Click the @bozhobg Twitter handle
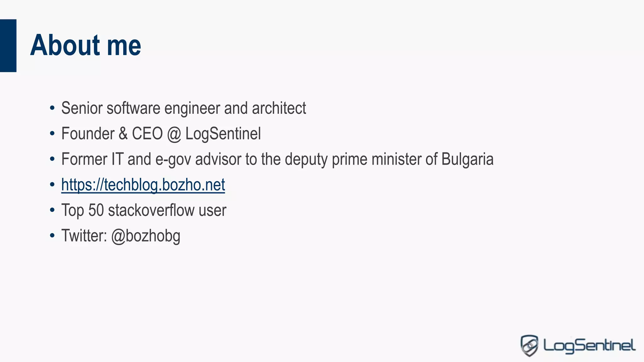 (x=146, y=236)
